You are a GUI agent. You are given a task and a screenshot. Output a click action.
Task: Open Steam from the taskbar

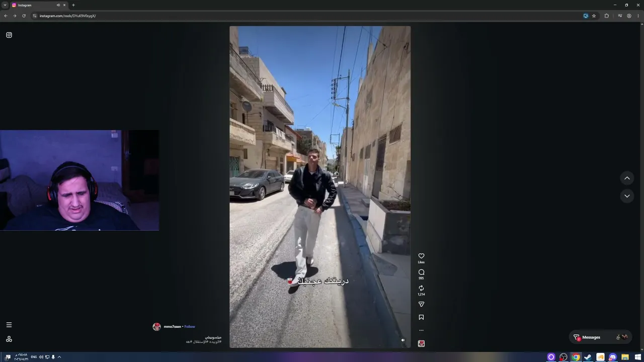[x=588, y=357]
